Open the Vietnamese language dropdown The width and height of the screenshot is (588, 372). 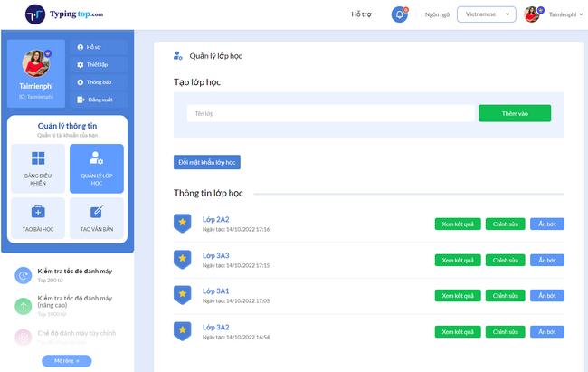tap(486, 14)
